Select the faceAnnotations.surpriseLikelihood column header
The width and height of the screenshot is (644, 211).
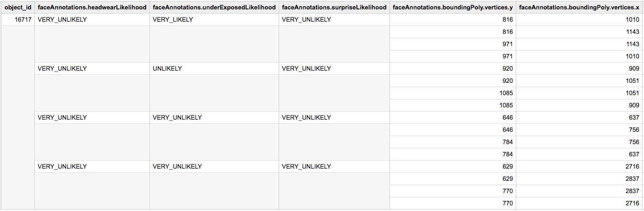click(334, 8)
